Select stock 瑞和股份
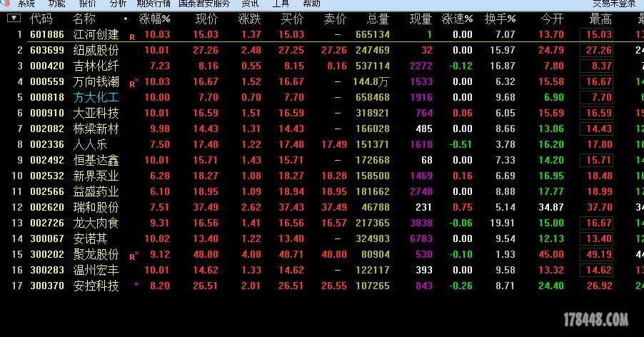Viewport: 644px width, 337px height. click(x=96, y=207)
